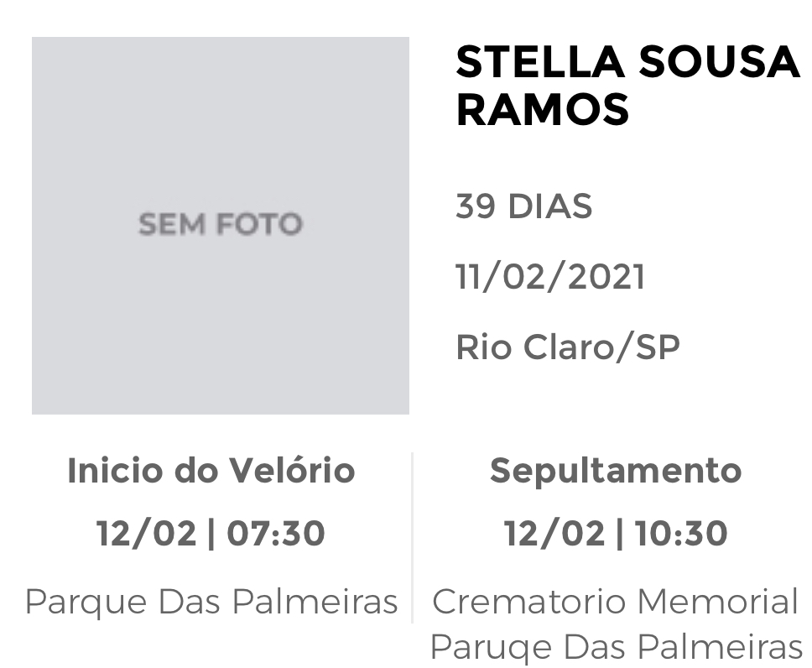Select the Sepultamento heading

[616, 471]
